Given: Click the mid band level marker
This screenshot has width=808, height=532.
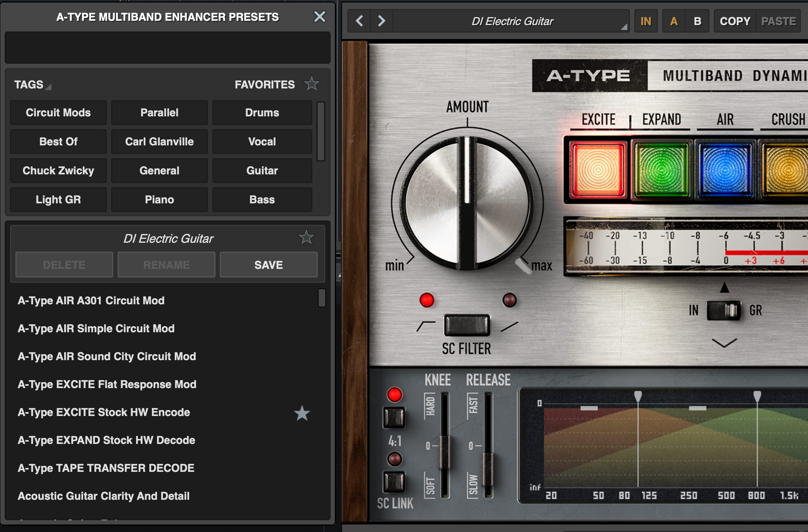Looking at the screenshot, I should click(x=697, y=408).
